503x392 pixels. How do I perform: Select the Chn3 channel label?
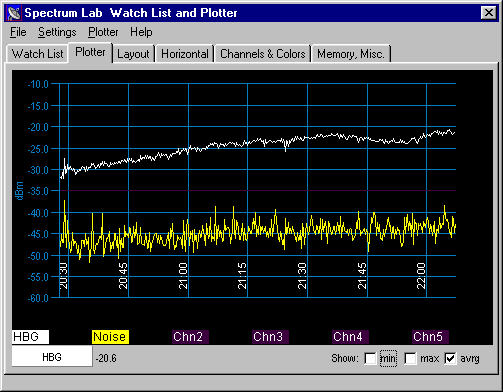pos(270,337)
